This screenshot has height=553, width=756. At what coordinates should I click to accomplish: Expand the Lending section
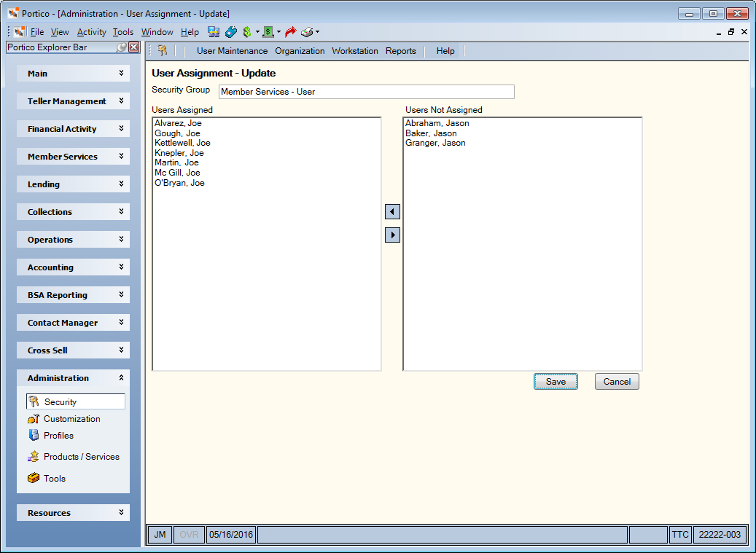(x=74, y=184)
